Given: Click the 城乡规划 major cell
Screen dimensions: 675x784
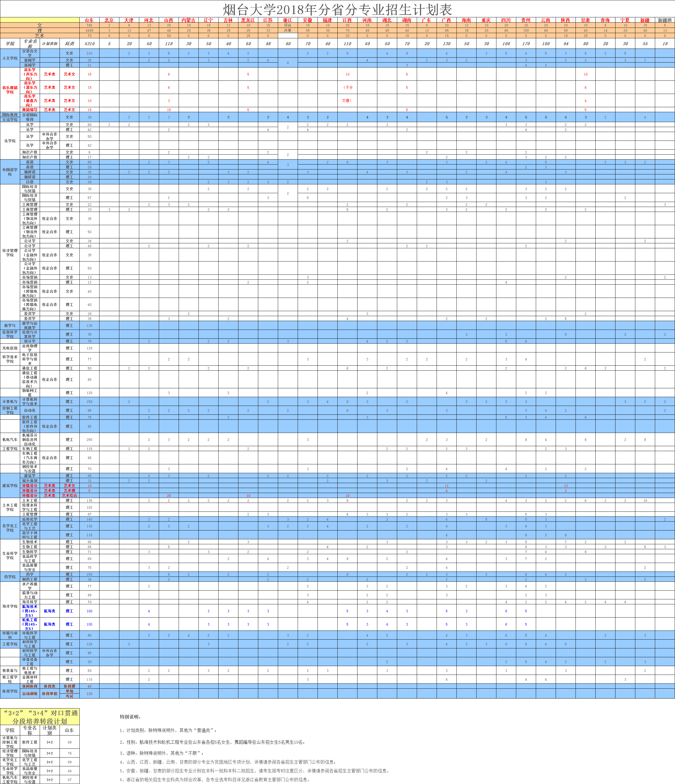Looking at the screenshot, I should [x=30, y=481].
